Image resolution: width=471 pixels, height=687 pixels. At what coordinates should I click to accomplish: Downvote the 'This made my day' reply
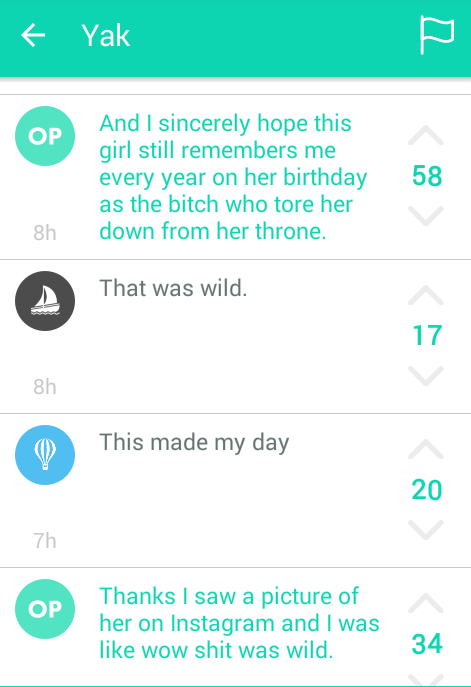pyautogui.click(x=426, y=530)
